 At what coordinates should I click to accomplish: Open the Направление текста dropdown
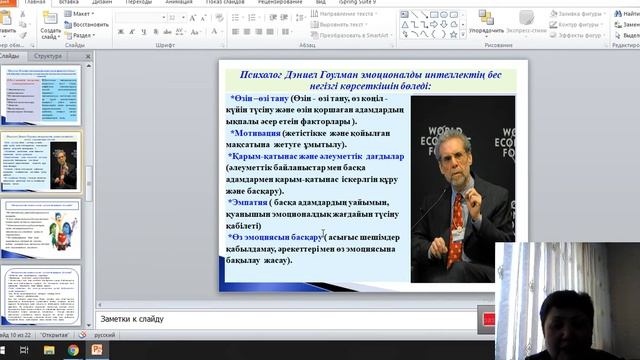tap(343, 14)
